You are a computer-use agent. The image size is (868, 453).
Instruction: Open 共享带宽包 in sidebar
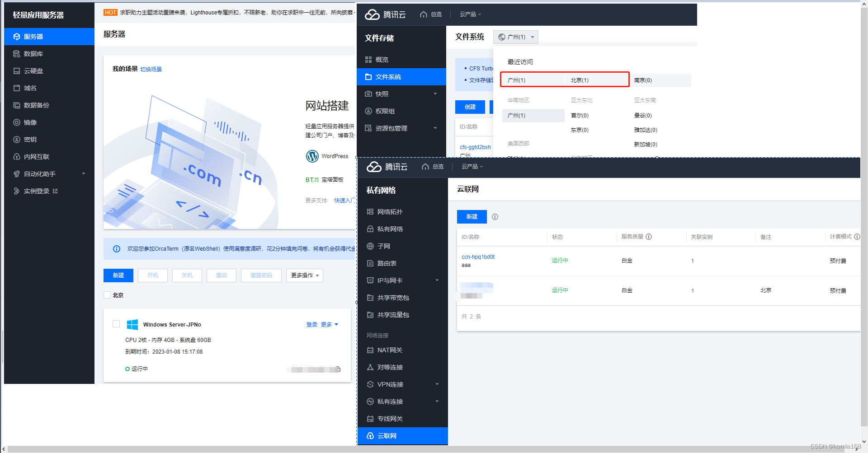[x=403, y=298]
